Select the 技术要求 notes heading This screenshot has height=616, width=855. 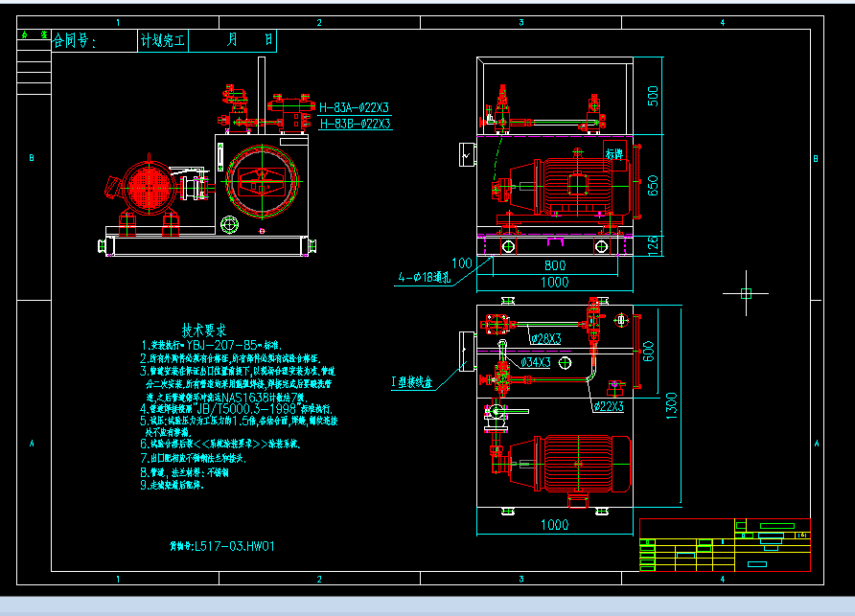click(204, 331)
